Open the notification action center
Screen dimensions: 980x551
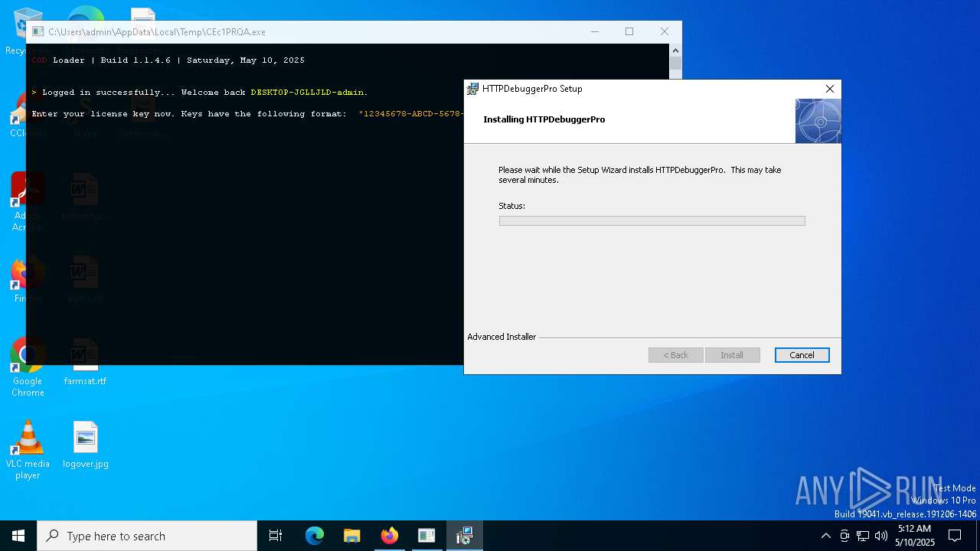[x=955, y=536]
